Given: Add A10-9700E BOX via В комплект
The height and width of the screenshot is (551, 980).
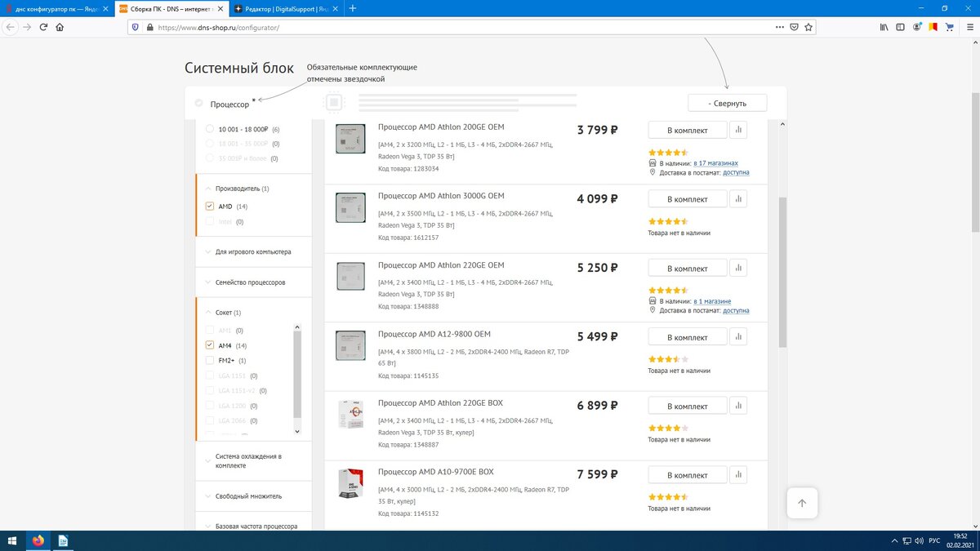Looking at the screenshot, I should click(x=687, y=475).
